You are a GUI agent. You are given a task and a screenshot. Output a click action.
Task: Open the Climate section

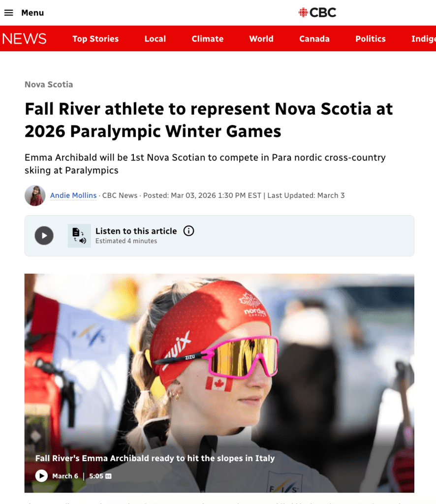[208, 38]
